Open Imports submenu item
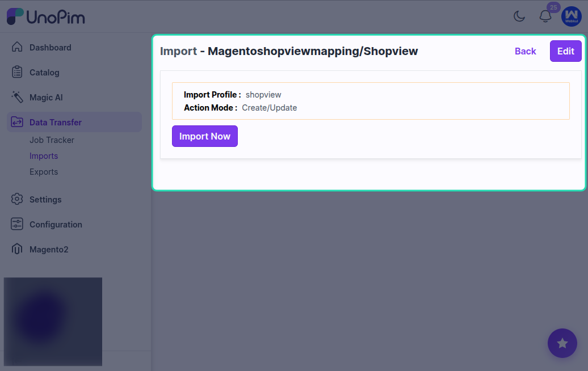588x371 pixels. (x=44, y=156)
